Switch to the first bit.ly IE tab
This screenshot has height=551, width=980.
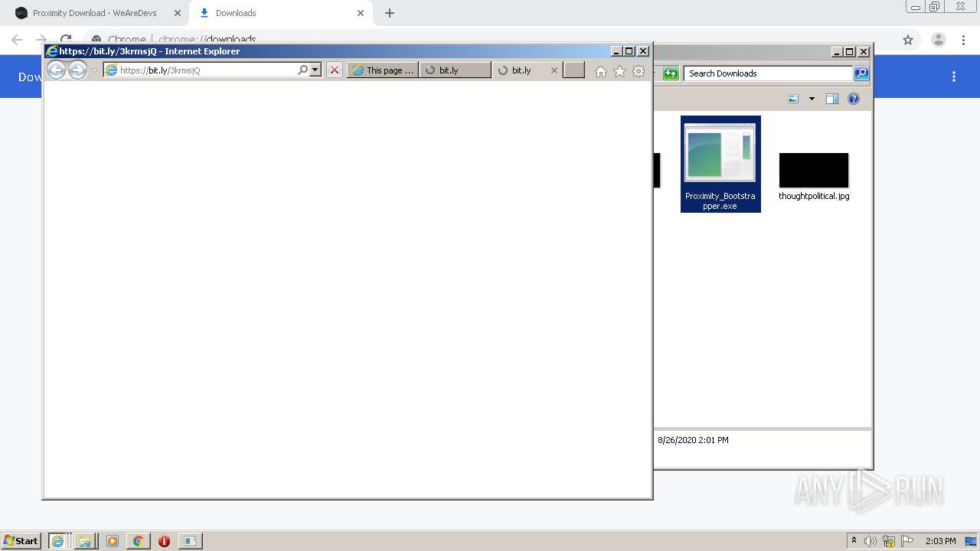point(455,70)
